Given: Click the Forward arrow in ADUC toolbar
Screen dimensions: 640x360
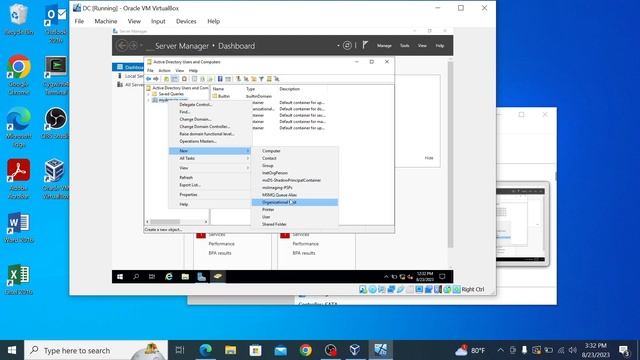Looking at the screenshot, I should pos(156,79).
